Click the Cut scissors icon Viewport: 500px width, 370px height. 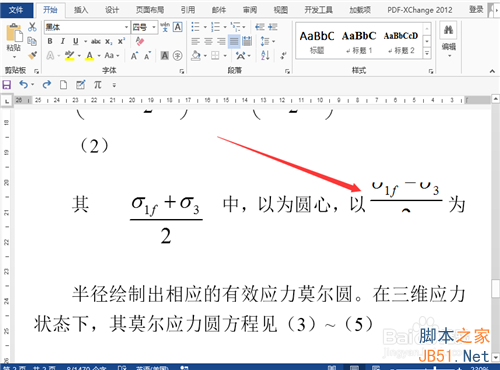click(32, 27)
